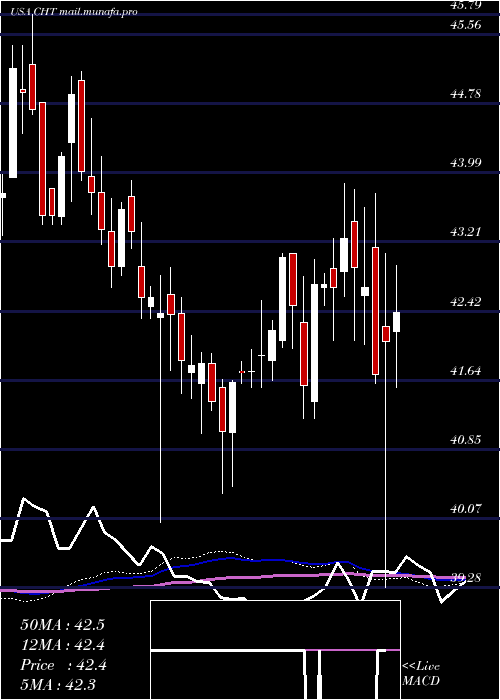Image resolution: width=500 pixels, height=700 pixels.
Task: Click the Price : 42.4 readout
Action: pos(62,665)
